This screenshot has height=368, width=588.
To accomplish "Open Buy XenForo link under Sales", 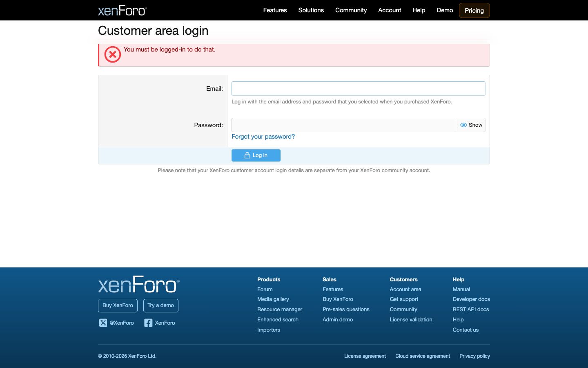I will pyautogui.click(x=338, y=299).
